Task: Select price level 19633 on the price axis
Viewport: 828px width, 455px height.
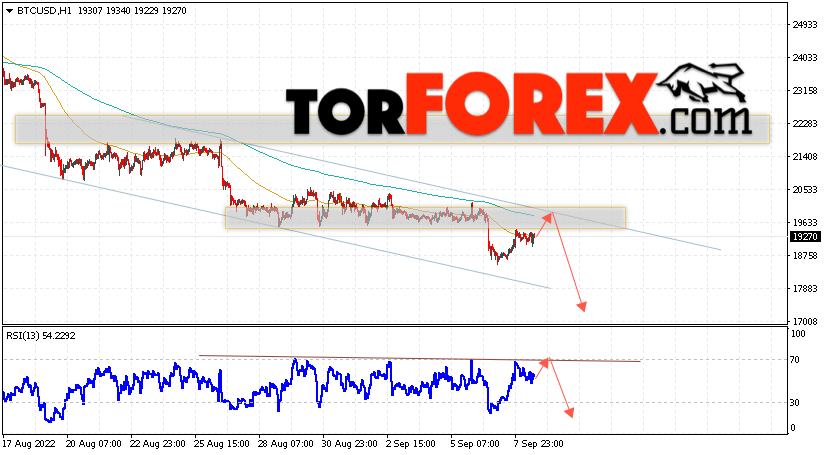Action: 805,223
